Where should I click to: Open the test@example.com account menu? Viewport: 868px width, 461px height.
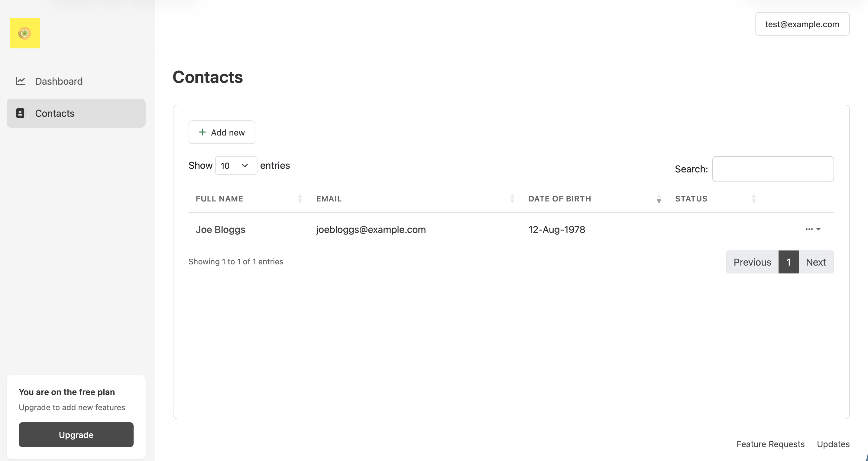click(802, 24)
